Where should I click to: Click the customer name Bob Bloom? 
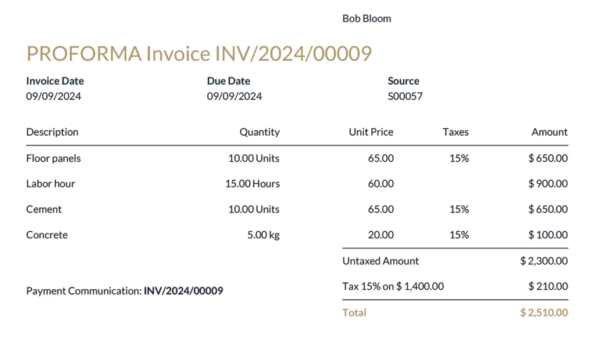(367, 19)
